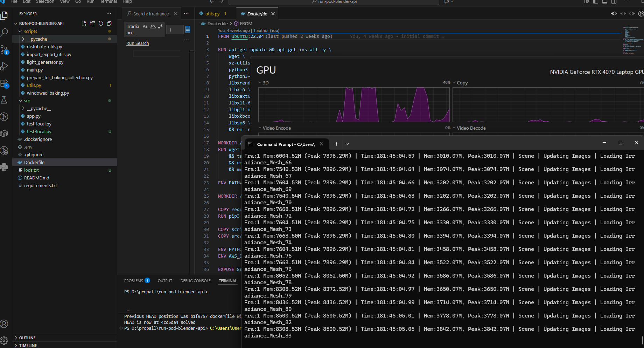Toggle Use Regular Expression in search
Screen dimensions: 644x348
(160, 26)
